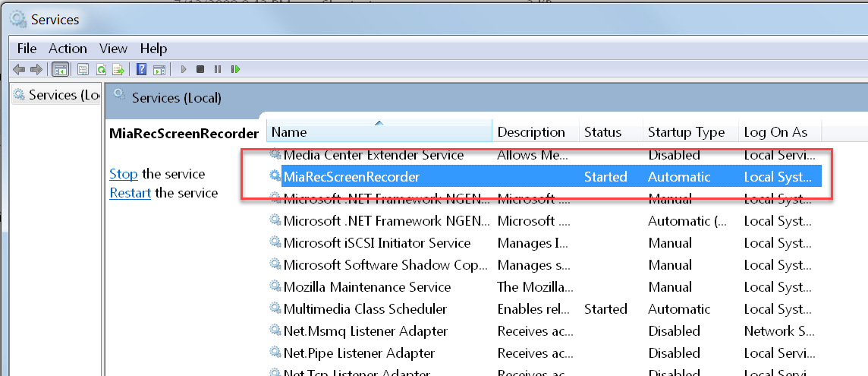Click the Stop the service link
This screenshot has width=868, height=376.
click(123, 174)
